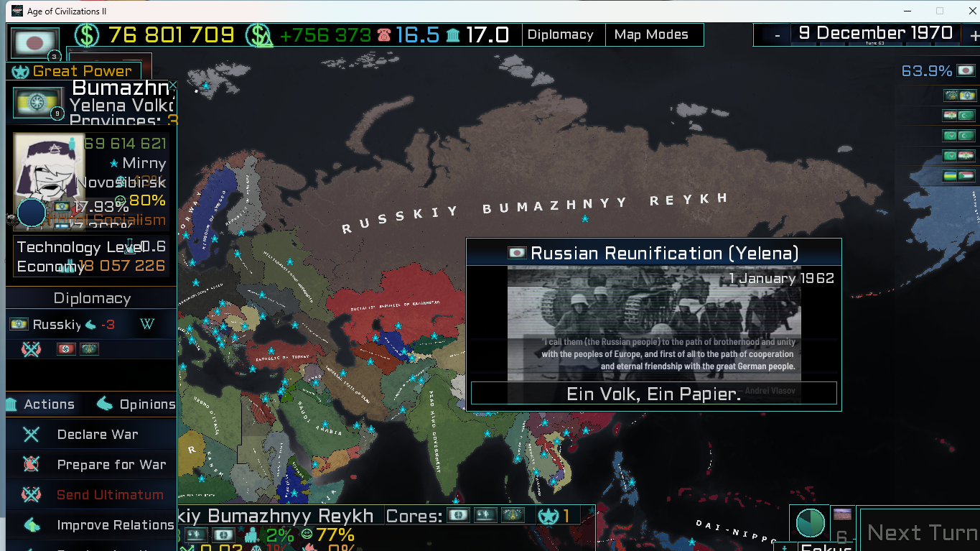Click the Send Ultimatum option
Image resolution: width=980 pixels, height=551 pixels.
click(110, 495)
